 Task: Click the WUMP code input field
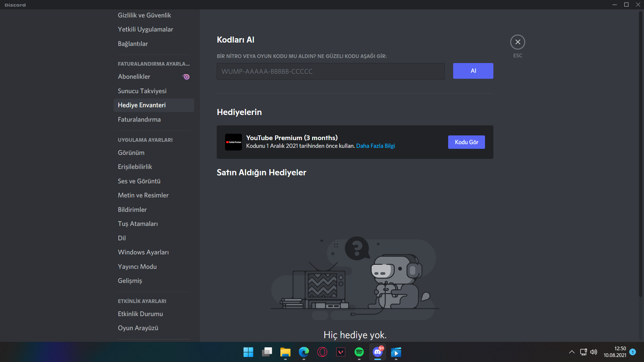(330, 71)
